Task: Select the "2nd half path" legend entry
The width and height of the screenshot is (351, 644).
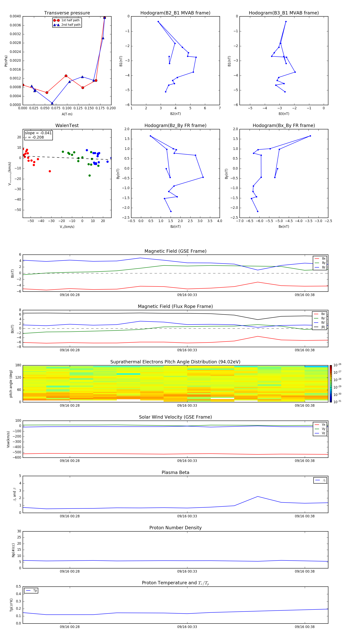Action: coord(67,25)
